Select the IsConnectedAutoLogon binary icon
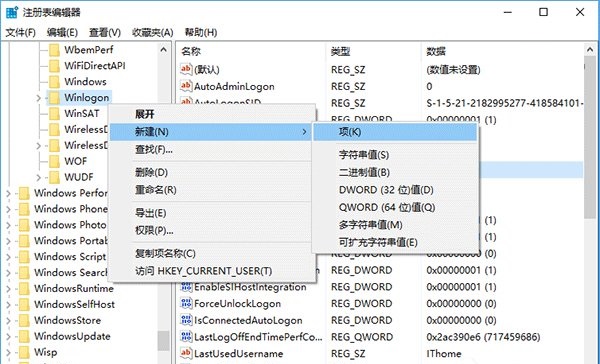600x364 pixels. [186, 320]
